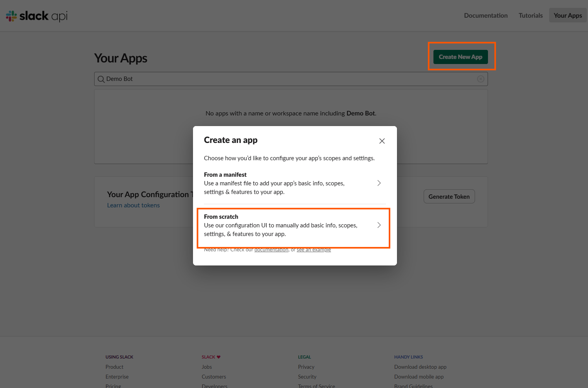The image size is (588, 388).
Task: Open the Download desktop app link
Action: [x=420, y=367]
